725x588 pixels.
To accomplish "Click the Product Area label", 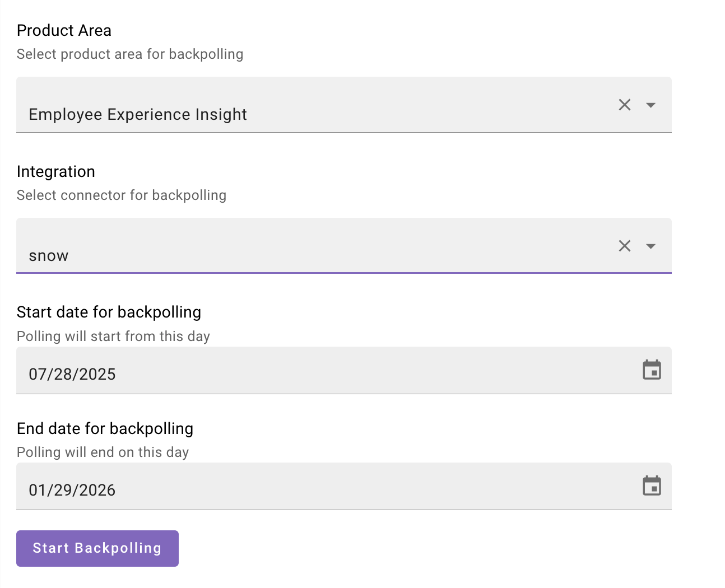I will point(64,30).
